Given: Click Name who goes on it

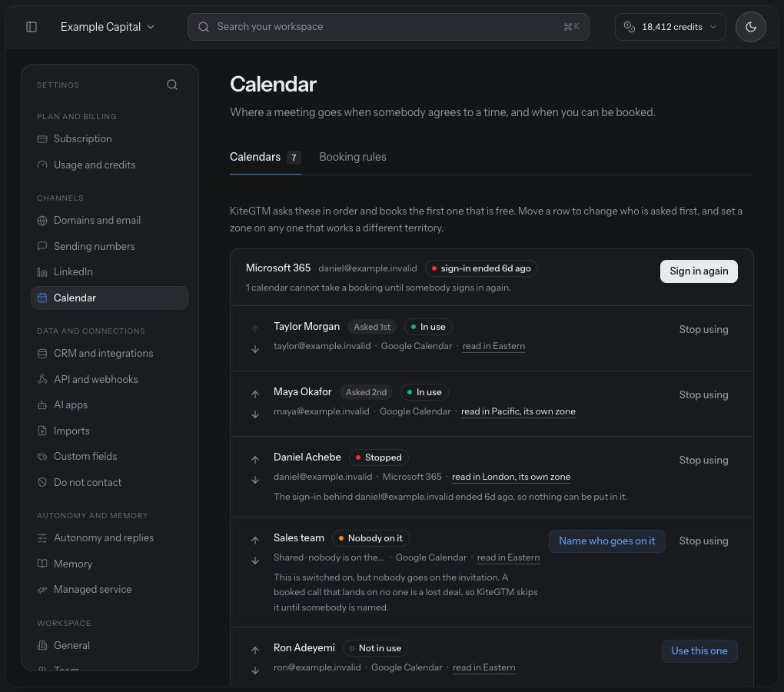Looking at the screenshot, I should point(607,541).
